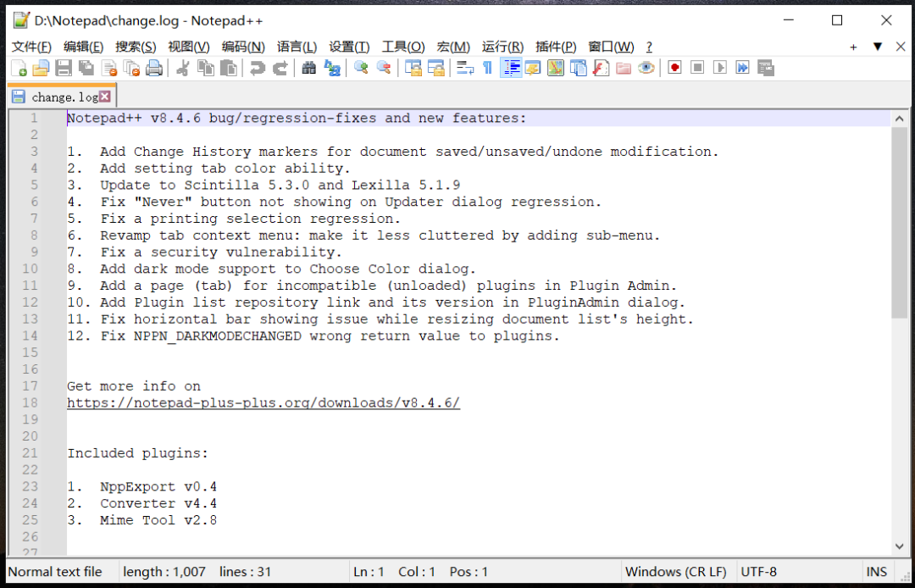This screenshot has height=588, width=915.
Task: Open the 插件(P) plugins menu
Action: click(556, 47)
